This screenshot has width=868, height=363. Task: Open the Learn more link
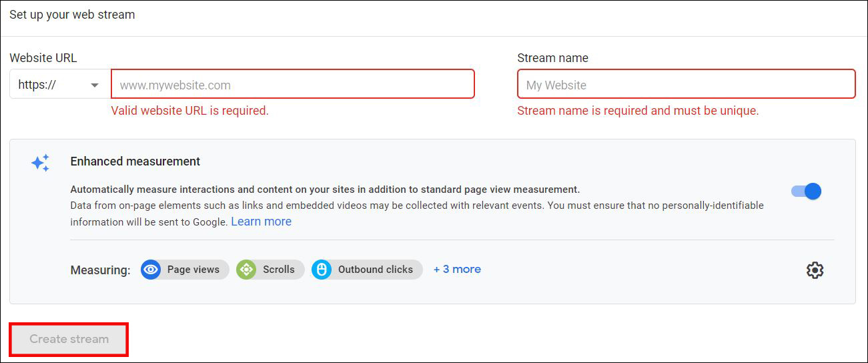click(x=261, y=222)
